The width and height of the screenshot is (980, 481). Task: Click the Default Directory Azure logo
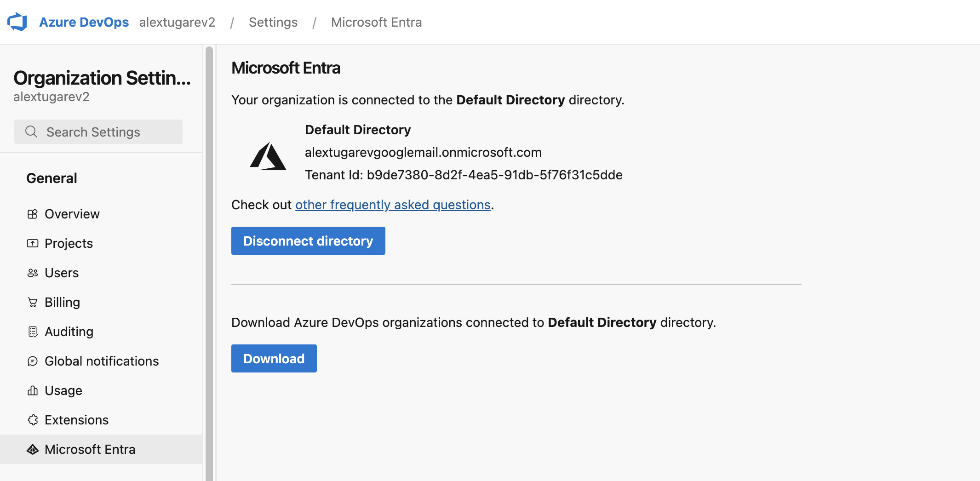coord(268,156)
